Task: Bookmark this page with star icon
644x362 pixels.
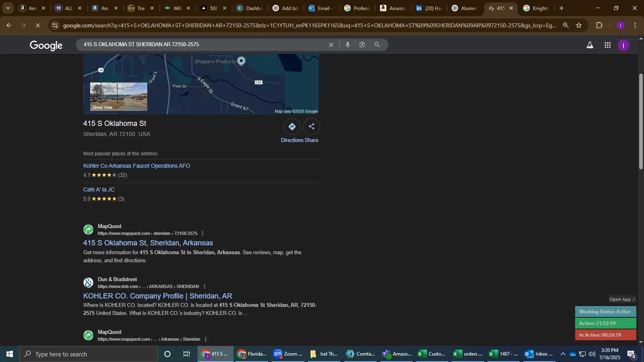Action: pyautogui.click(x=579, y=25)
